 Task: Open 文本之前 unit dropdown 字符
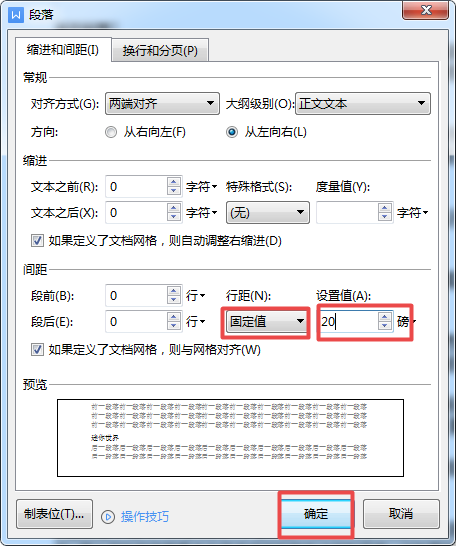coord(202,187)
